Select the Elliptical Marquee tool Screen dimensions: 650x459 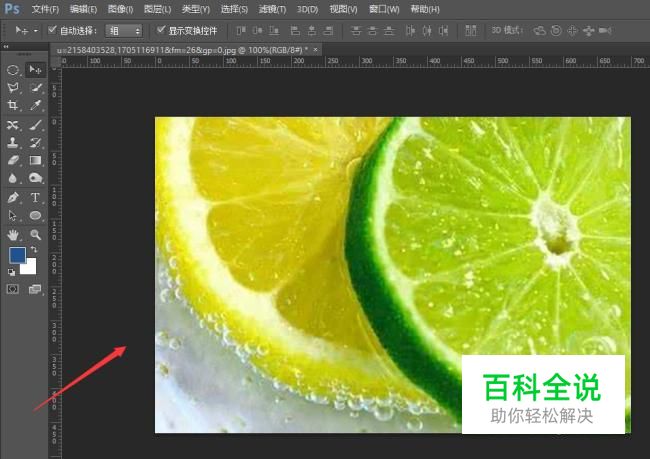click(x=12, y=70)
